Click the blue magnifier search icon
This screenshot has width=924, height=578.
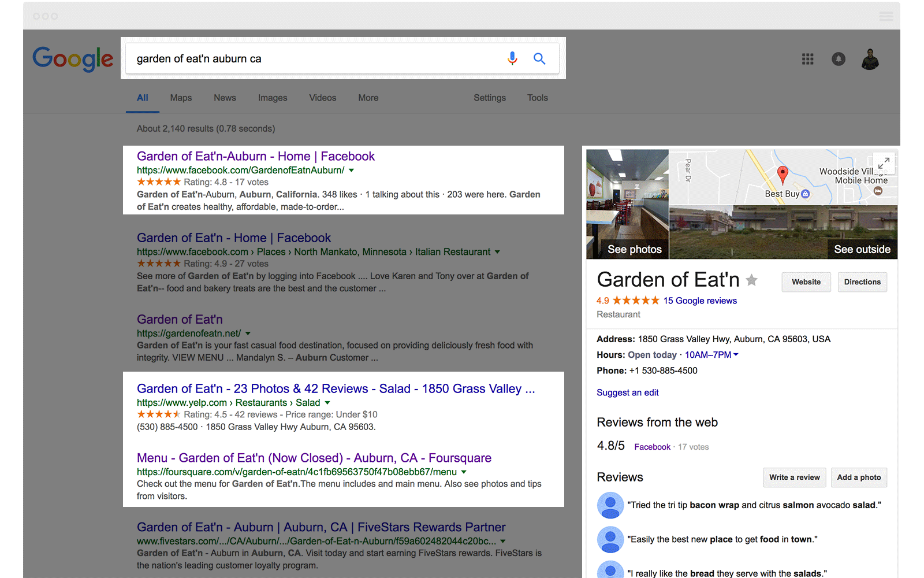539,58
